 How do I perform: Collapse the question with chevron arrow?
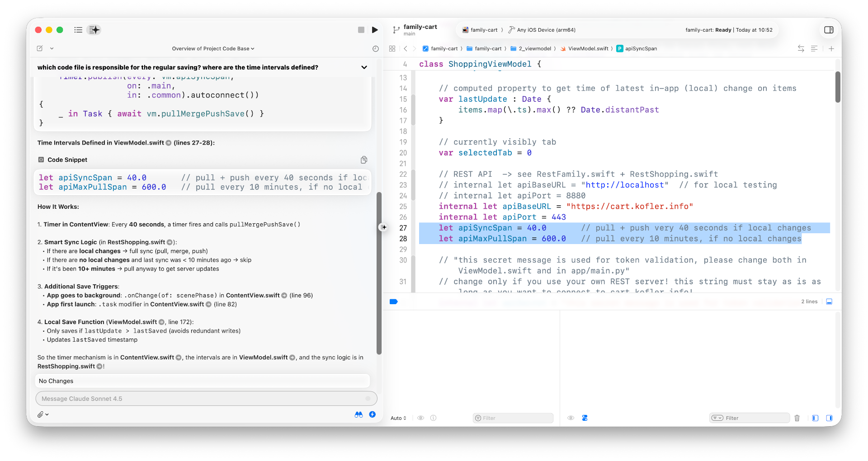point(364,67)
